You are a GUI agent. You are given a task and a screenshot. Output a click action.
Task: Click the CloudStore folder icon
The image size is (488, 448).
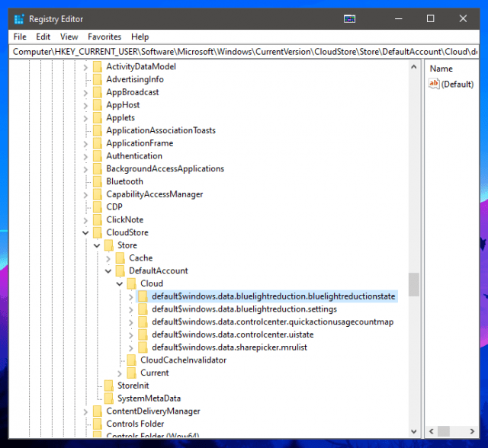click(x=98, y=232)
